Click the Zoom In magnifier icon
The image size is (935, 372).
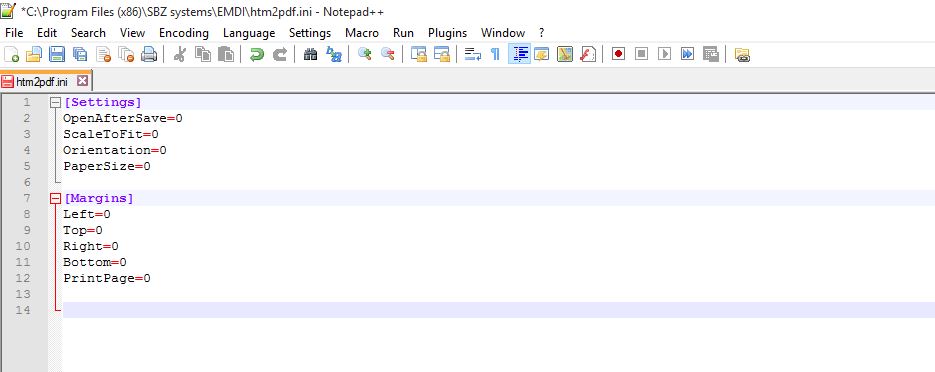pyautogui.click(x=364, y=55)
